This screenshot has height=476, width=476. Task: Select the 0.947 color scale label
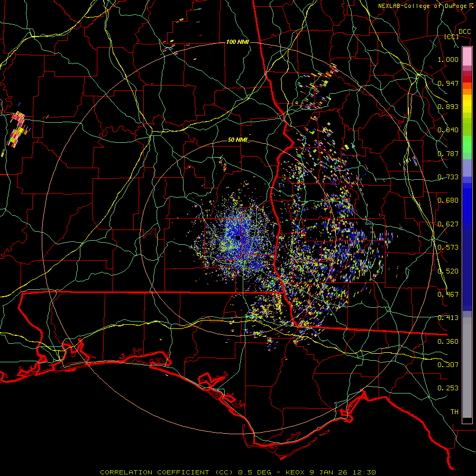pyautogui.click(x=448, y=83)
